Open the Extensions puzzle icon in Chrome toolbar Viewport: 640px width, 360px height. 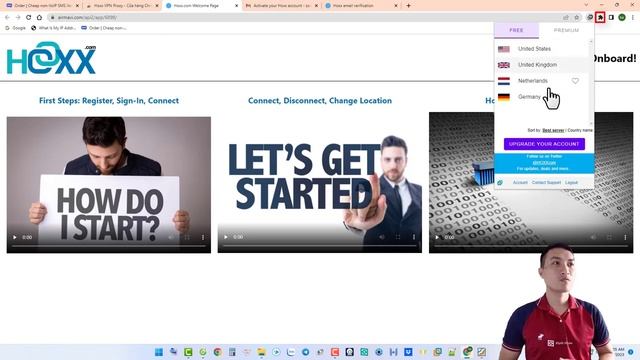[x=600, y=18]
